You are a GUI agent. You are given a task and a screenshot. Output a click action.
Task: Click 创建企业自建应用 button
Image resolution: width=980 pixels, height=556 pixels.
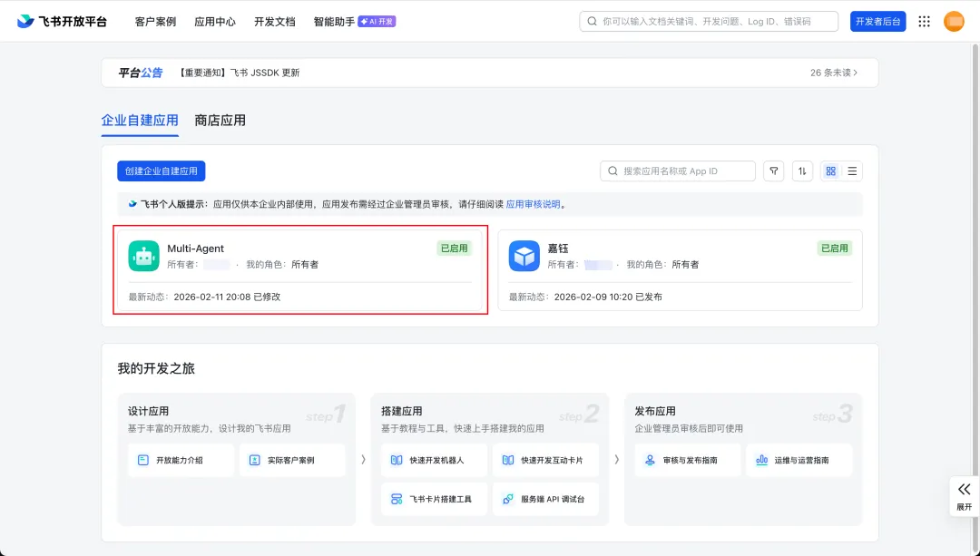(162, 171)
